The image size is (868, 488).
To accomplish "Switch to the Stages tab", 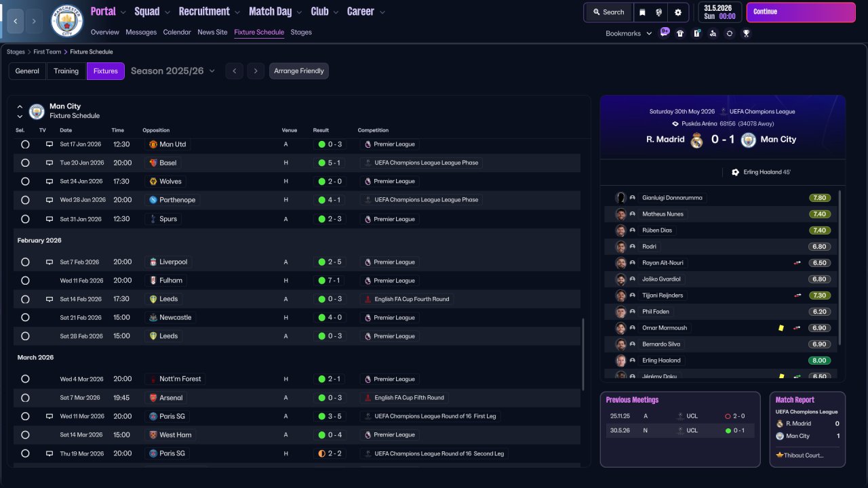I will point(301,33).
